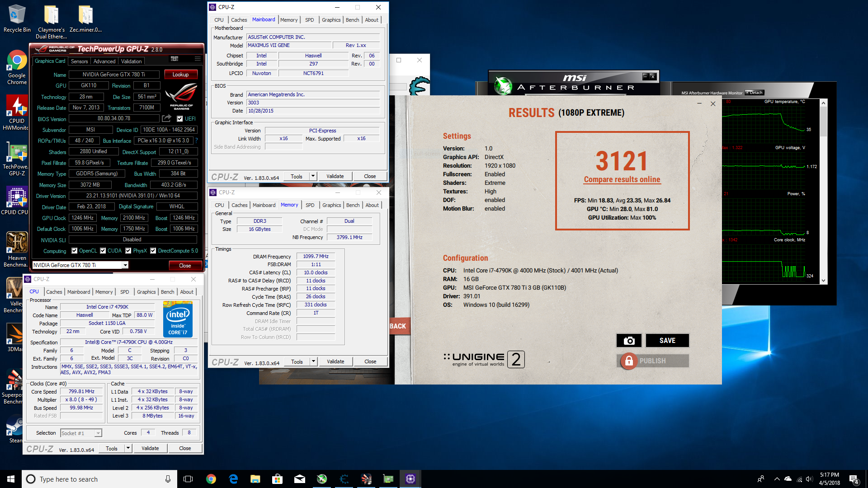Click the MSI Afterburner round logo icon
The width and height of the screenshot is (868, 488).
[x=503, y=86]
